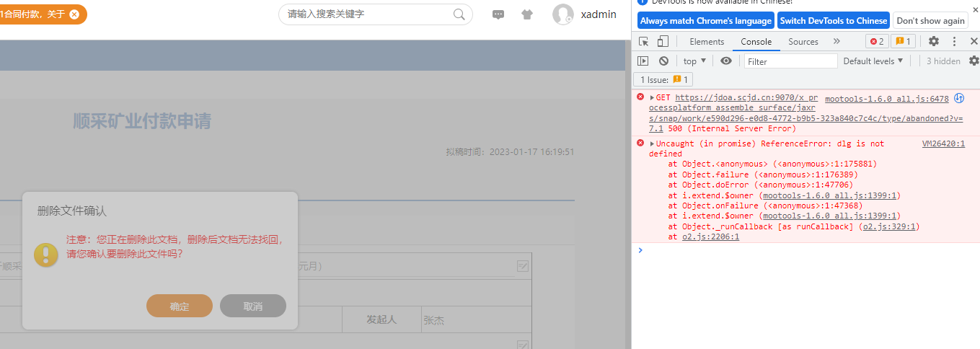The height and width of the screenshot is (349, 980).
Task: Click the 1 Issue button
Action: point(663,79)
